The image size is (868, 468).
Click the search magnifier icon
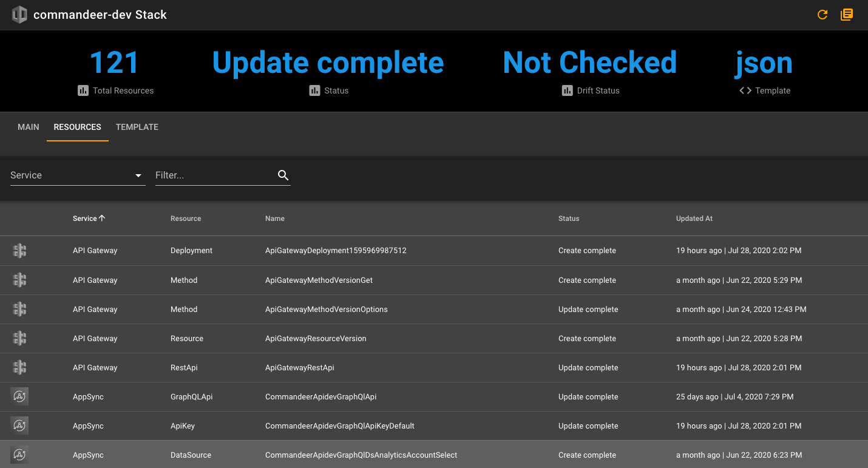pos(283,175)
